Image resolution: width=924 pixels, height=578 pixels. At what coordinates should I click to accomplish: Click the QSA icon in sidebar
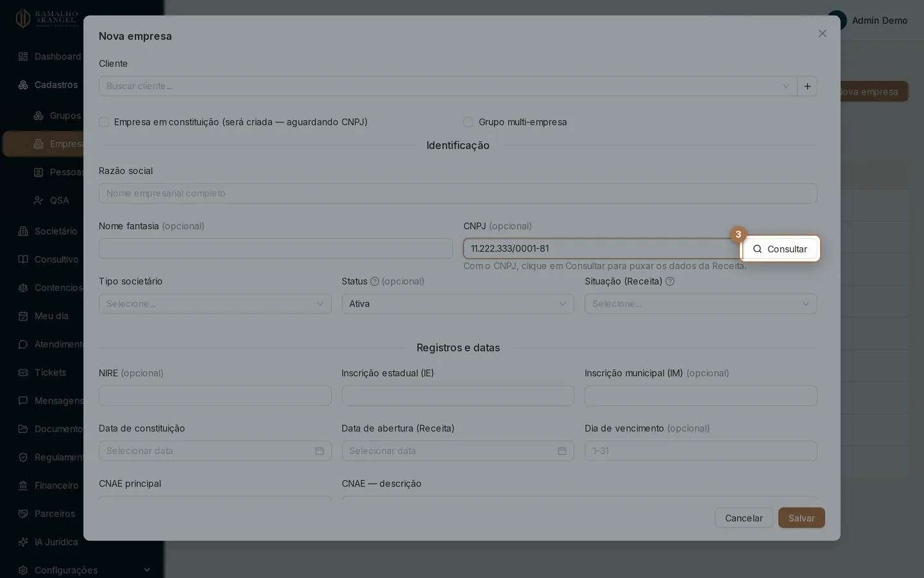pyautogui.click(x=38, y=200)
